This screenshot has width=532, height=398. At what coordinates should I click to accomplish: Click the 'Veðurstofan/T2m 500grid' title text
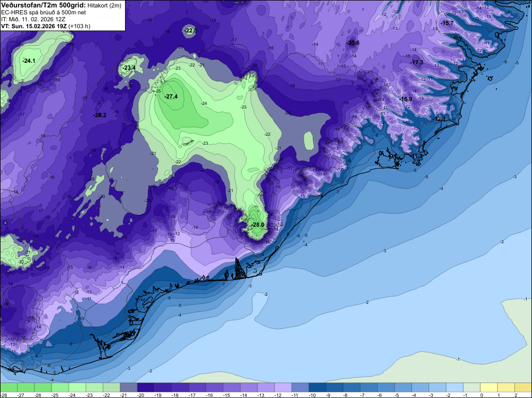tap(43, 5)
